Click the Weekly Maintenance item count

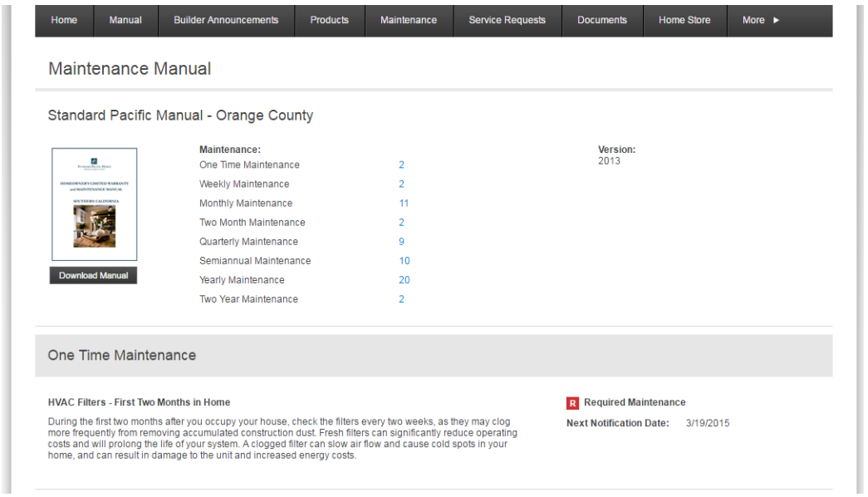401,184
